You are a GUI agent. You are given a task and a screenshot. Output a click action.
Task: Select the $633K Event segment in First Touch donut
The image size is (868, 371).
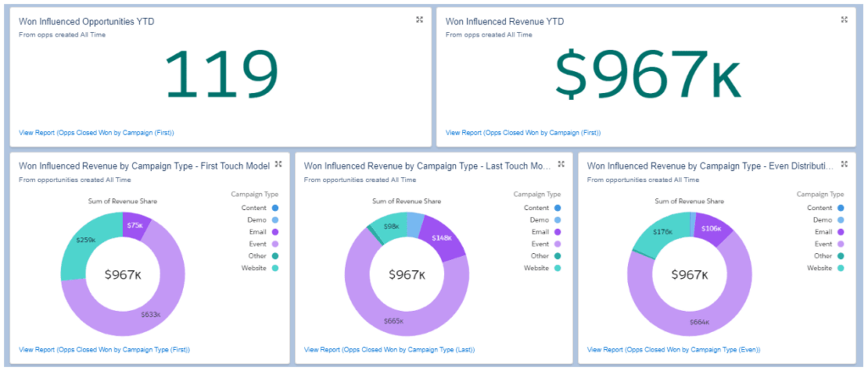149,315
